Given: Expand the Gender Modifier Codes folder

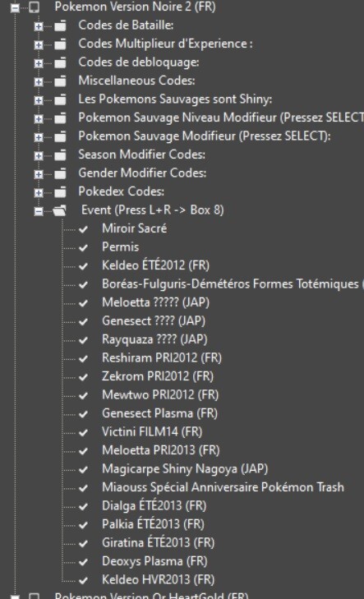Looking at the screenshot, I should pyautogui.click(x=38, y=174).
